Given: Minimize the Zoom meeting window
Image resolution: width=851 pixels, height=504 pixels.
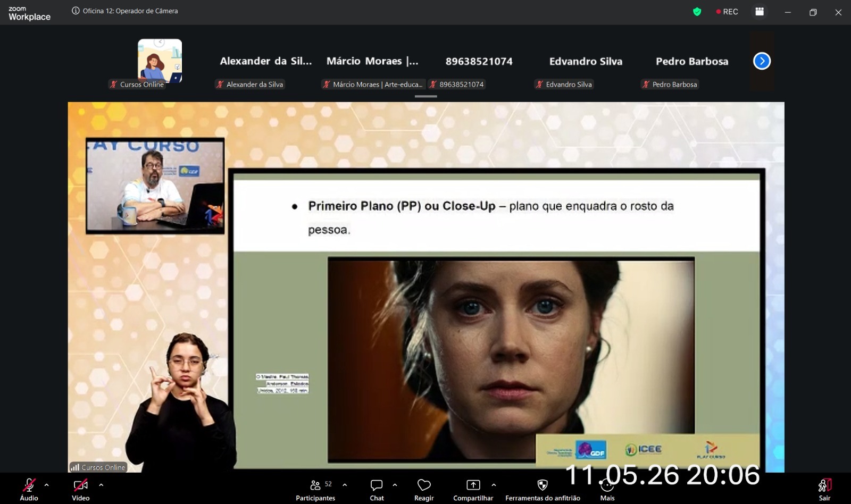Looking at the screenshot, I should pyautogui.click(x=788, y=12).
